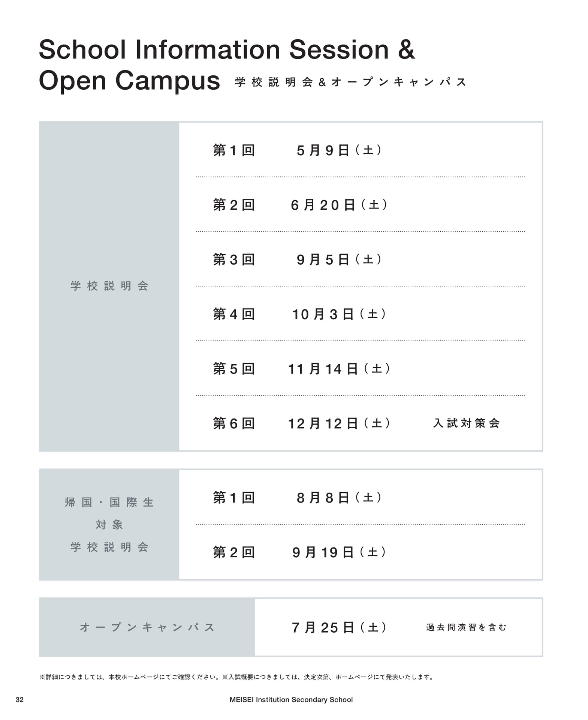Select the 10月3日(土) session row
The width and height of the screenshot is (588, 720).
pyautogui.click(x=361, y=314)
